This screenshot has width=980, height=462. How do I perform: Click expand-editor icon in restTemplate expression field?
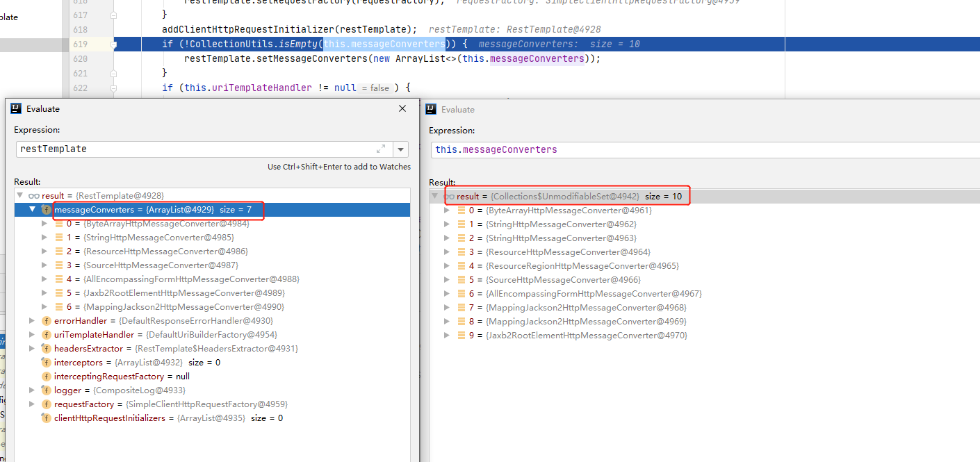click(381, 149)
